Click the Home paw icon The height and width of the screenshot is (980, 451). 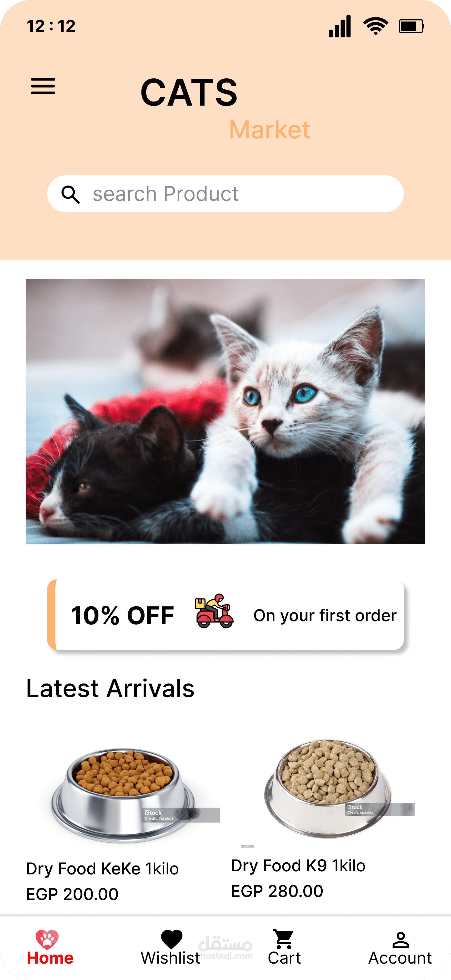[47, 939]
